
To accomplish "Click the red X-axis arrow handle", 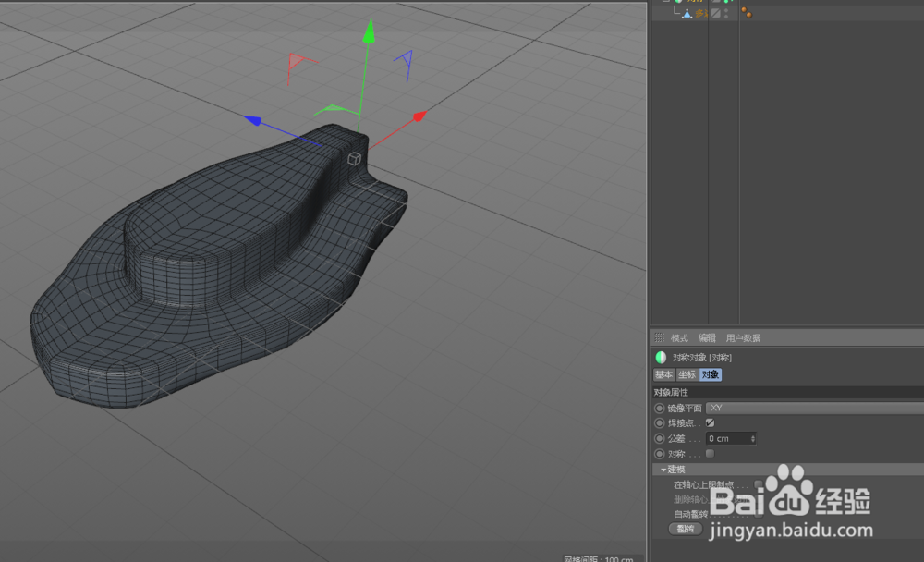I will (x=419, y=116).
